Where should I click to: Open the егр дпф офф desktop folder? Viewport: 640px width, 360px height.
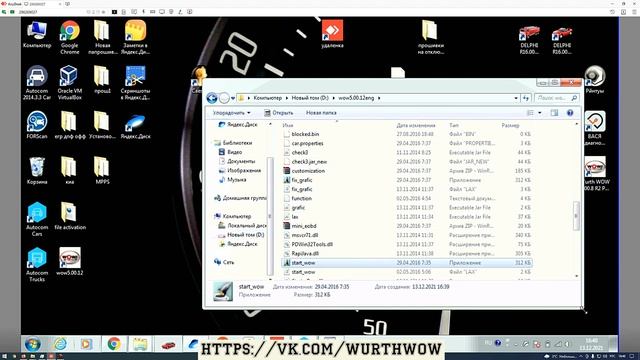click(x=70, y=125)
